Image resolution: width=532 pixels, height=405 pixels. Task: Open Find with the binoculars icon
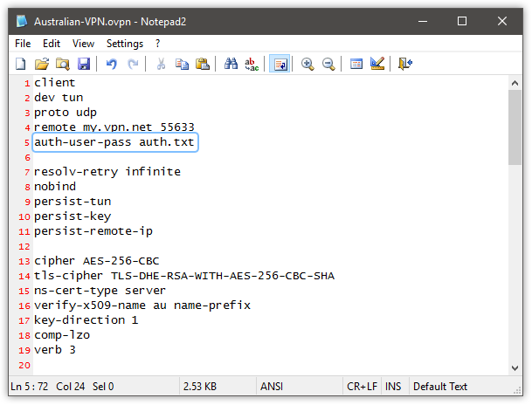pos(231,64)
